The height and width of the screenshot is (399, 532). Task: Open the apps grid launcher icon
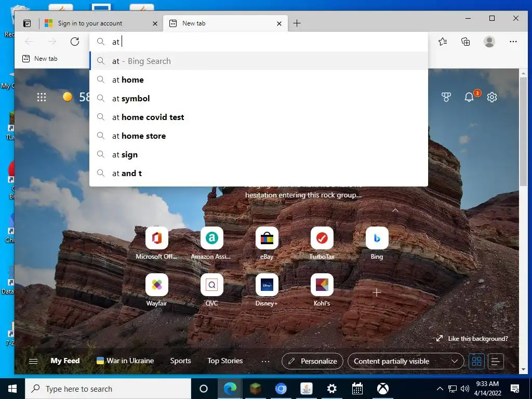coord(42,97)
